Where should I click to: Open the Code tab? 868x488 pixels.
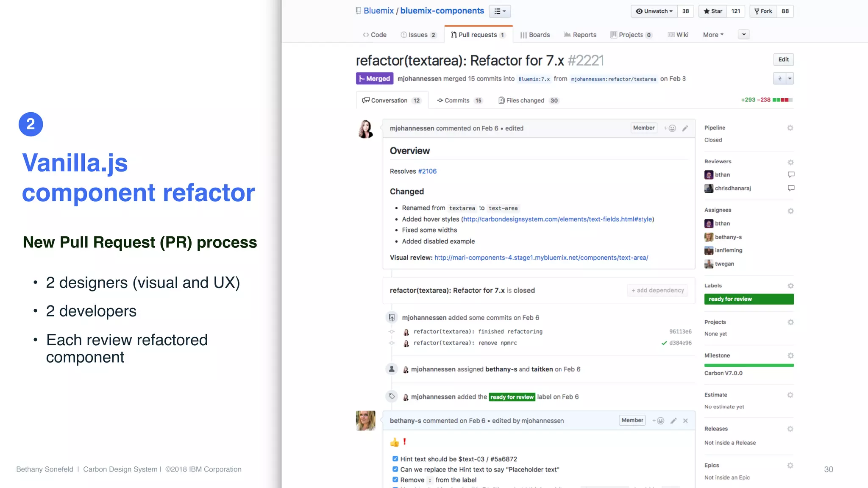point(375,35)
